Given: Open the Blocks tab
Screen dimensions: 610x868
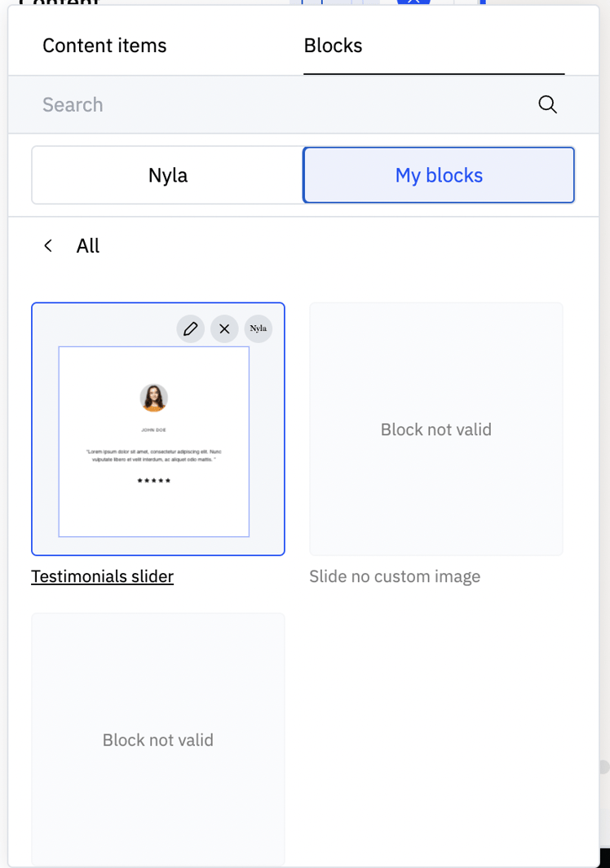Looking at the screenshot, I should point(333,46).
